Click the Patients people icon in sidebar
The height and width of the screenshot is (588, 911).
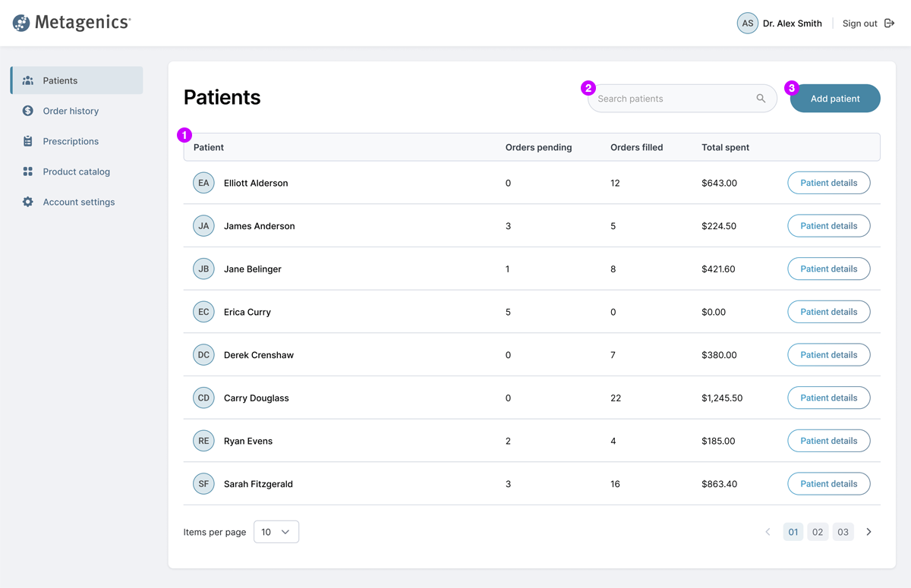click(28, 80)
